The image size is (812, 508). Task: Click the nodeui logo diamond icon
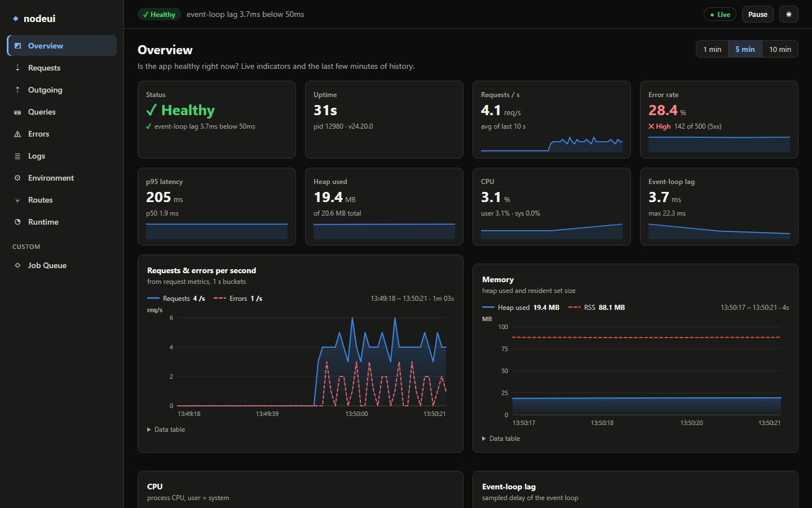coord(16,19)
